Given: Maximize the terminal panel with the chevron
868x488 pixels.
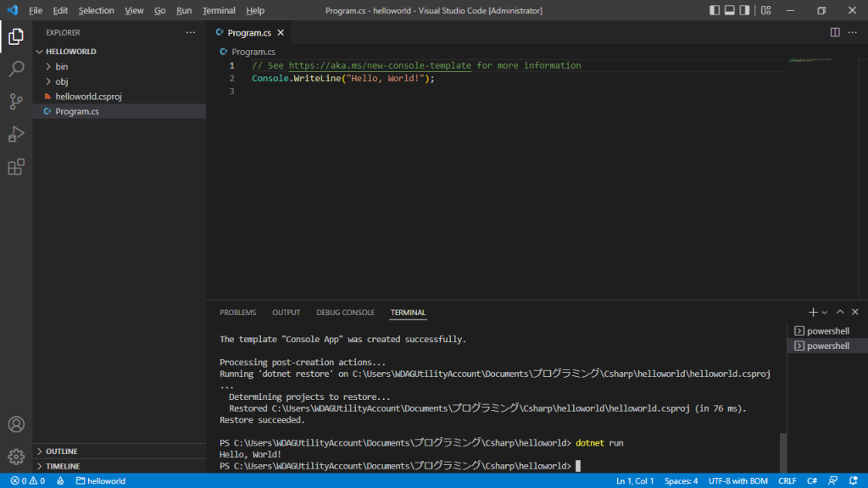Looking at the screenshot, I should coord(840,311).
